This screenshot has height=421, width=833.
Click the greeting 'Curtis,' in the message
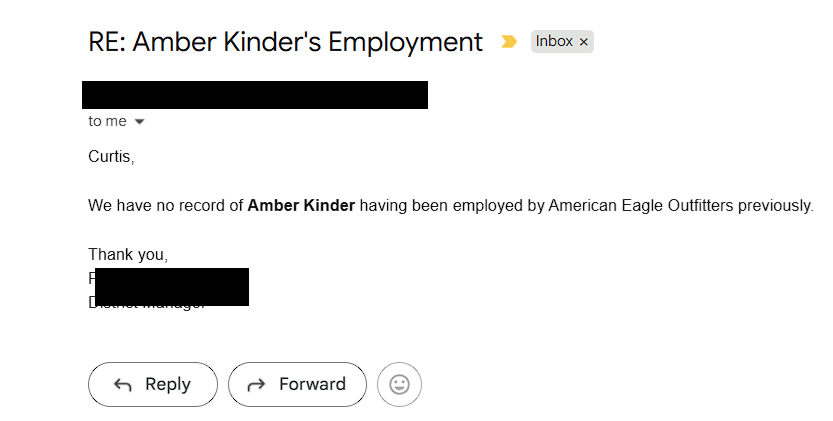point(111,156)
